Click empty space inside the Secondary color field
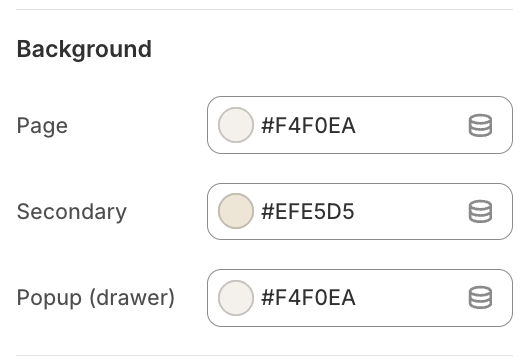 coord(411,211)
